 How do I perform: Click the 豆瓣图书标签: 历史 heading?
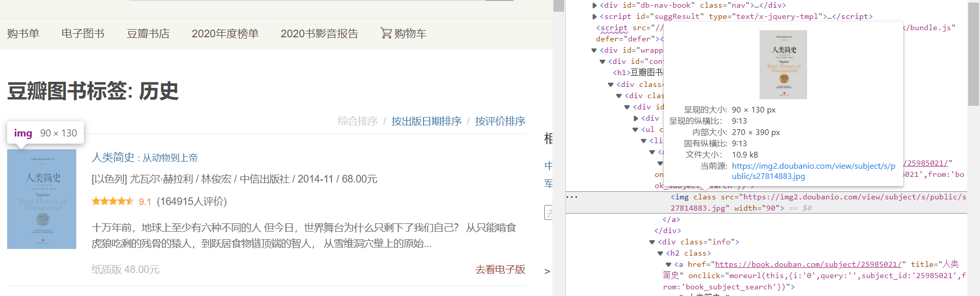93,91
